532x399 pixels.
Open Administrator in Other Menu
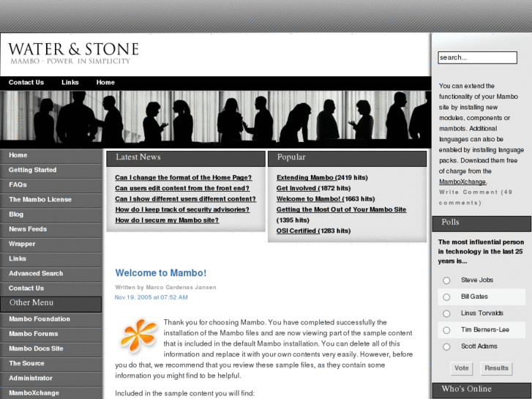(51, 379)
